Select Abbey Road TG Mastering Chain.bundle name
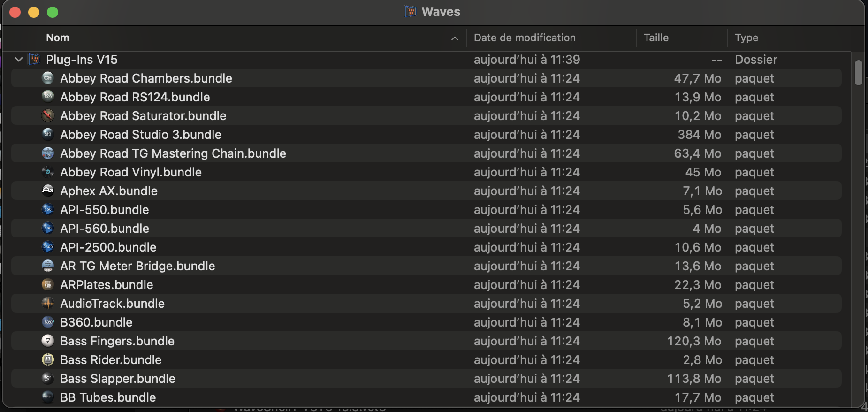Viewport: 868px width, 412px height. point(173,153)
